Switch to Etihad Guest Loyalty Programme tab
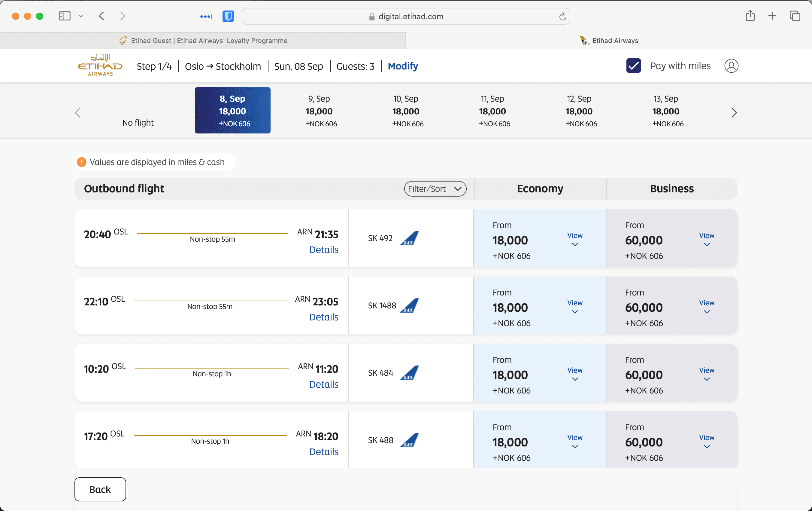Viewport: 812px width, 511px height. 203,41
